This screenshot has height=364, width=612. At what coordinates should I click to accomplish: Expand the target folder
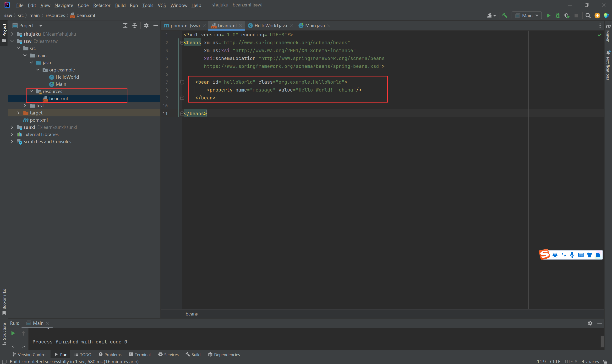point(18,113)
